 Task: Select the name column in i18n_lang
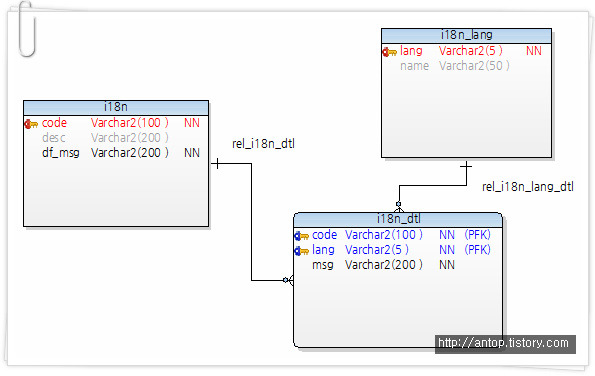(x=414, y=66)
